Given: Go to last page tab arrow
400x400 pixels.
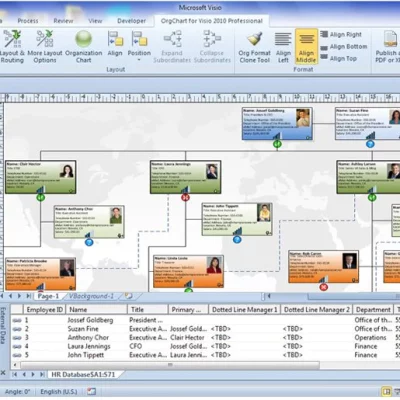Looking at the screenshot, I should click(28, 296).
